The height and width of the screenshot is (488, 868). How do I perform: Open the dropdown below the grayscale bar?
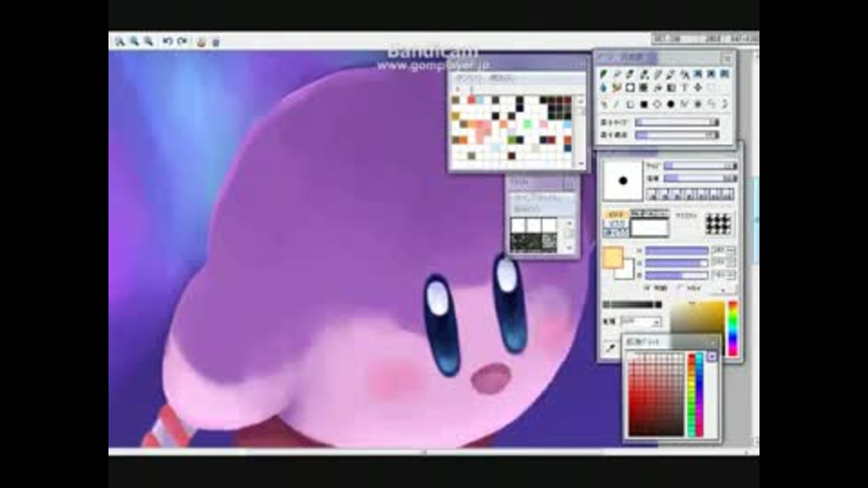click(640, 322)
